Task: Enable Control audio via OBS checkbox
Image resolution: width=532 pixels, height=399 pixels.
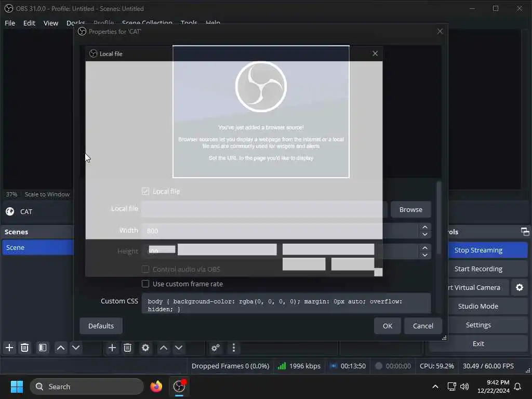Action: [145, 269]
